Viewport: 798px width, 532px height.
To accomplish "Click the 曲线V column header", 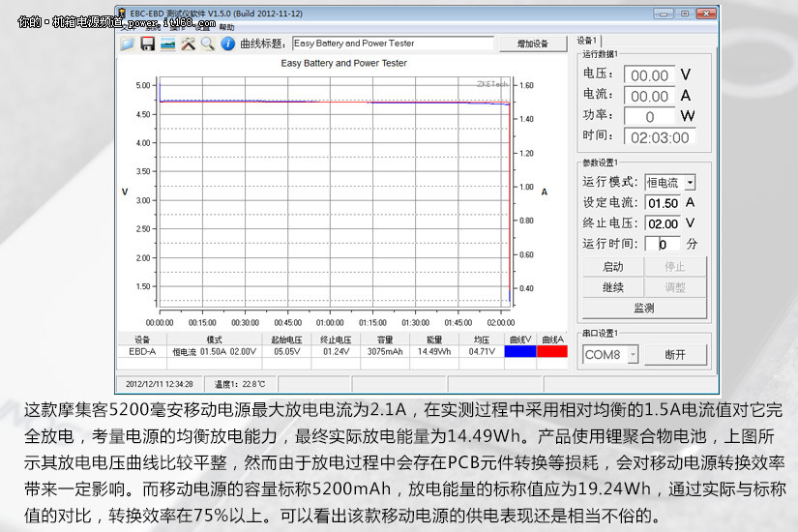I will click(520, 340).
